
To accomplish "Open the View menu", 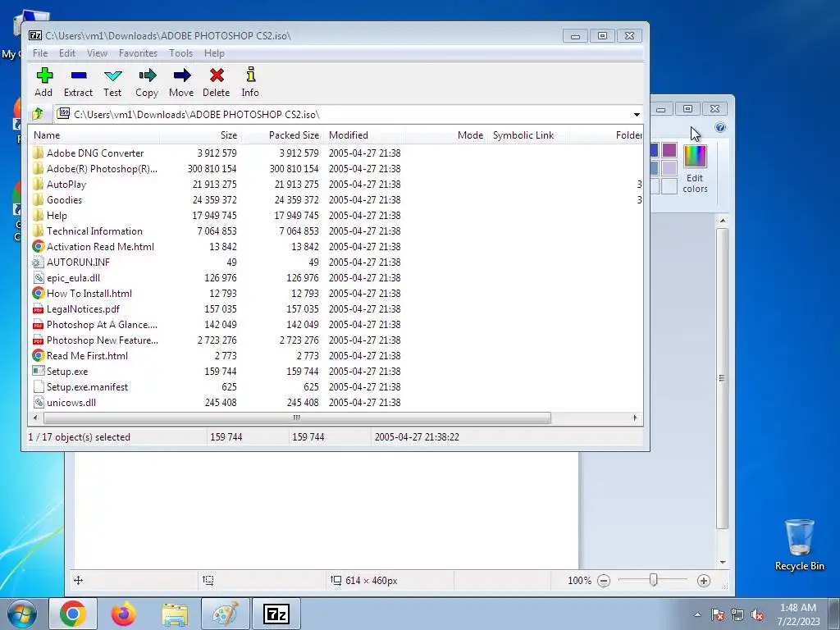I will pyautogui.click(x=97, y=53).
